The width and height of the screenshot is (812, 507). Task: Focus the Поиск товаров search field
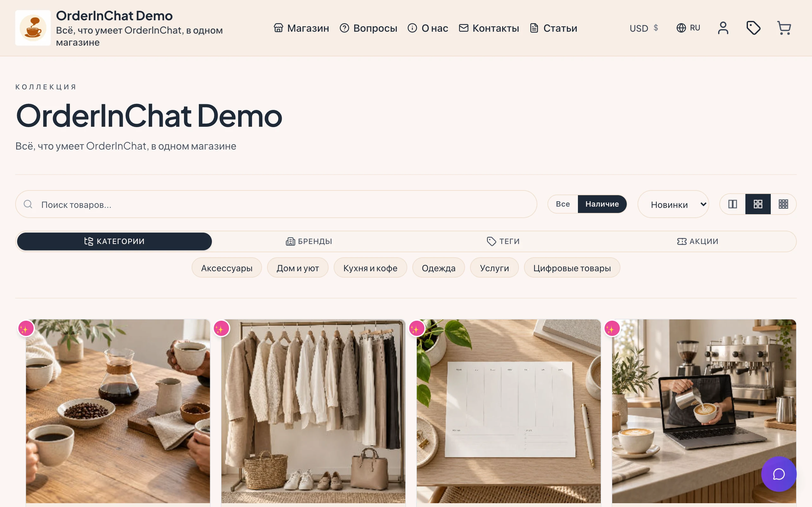(x=276, y=204)
